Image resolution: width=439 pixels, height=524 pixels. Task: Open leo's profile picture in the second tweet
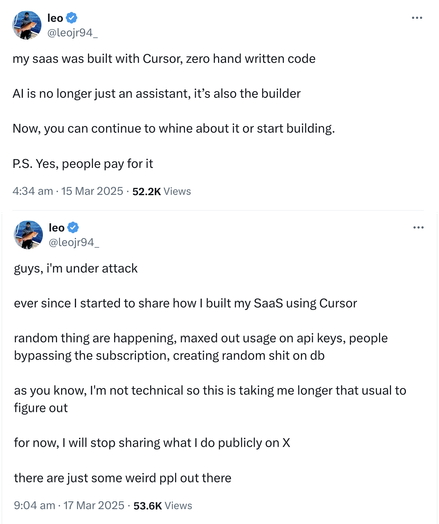pos(28,235)
